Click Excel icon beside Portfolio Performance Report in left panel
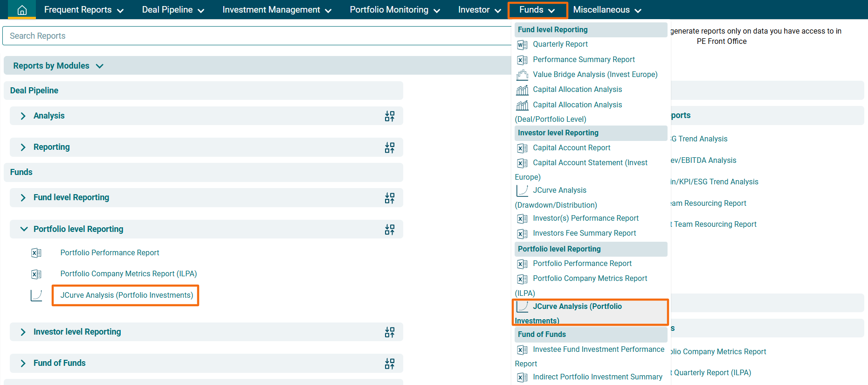The width and height of the screenshot is (868, 385). 36,253
